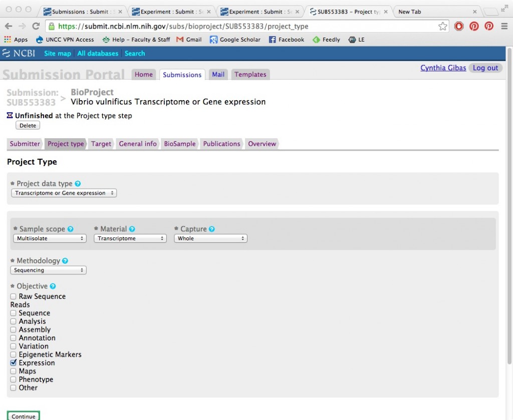Viewport: 513px width, 420px height.
Task: Open the Project data type dropdown
Action: 64,193
